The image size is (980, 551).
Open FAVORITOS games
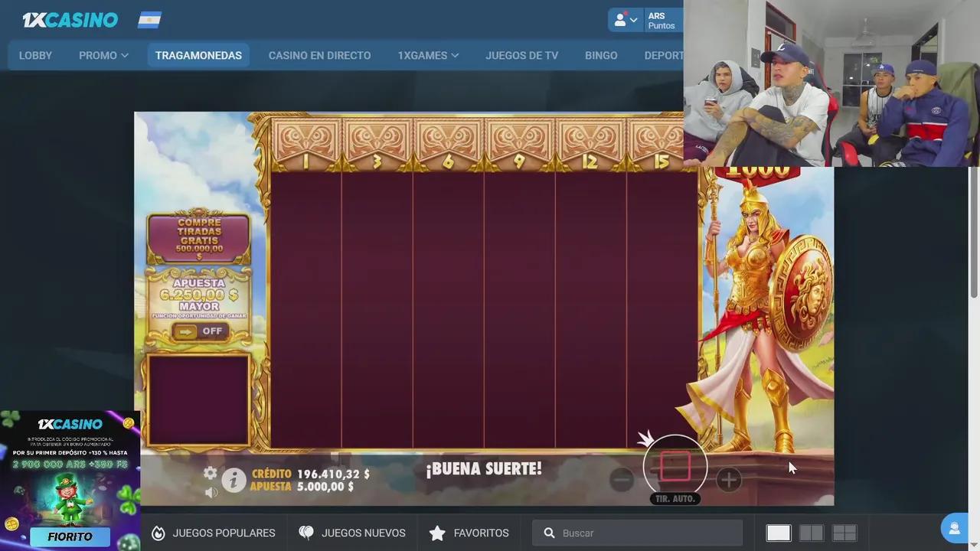(x=469, y=533)
